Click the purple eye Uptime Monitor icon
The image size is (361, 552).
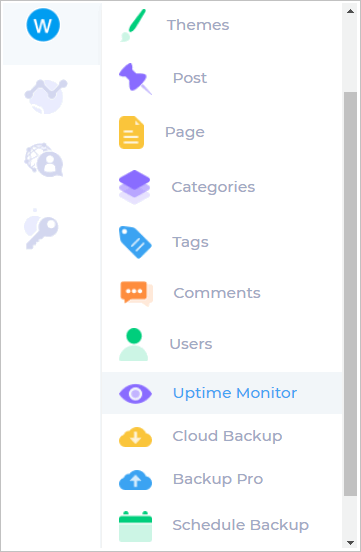[135, 394]
